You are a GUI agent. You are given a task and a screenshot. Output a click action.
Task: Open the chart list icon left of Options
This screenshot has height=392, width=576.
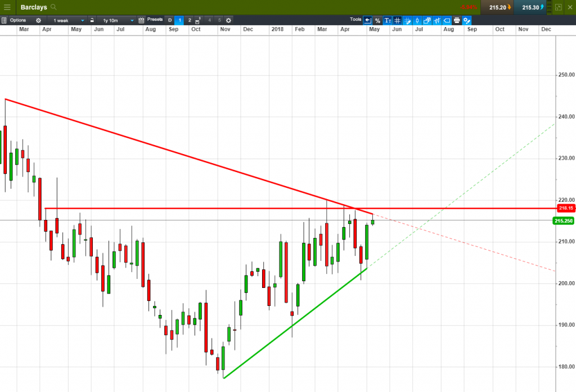pyautogui.click(x=4, y=21)
